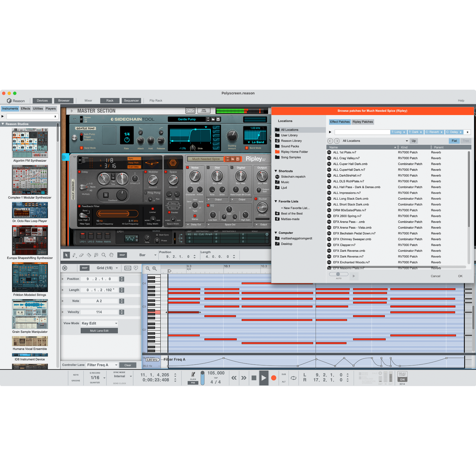This screenshot has width=476, height=476.
Task: Select the ALL 1st Plate.rv7 patch
Action: coord(345,152)
